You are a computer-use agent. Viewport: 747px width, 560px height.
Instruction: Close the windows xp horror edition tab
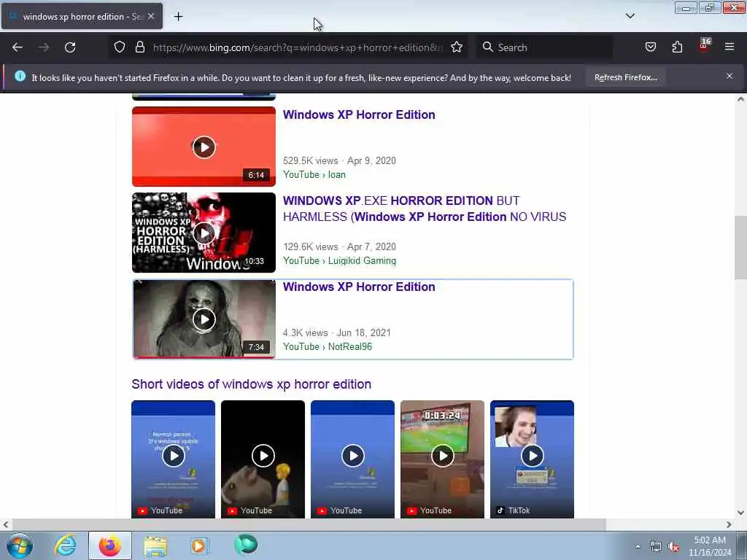point(150,16)
